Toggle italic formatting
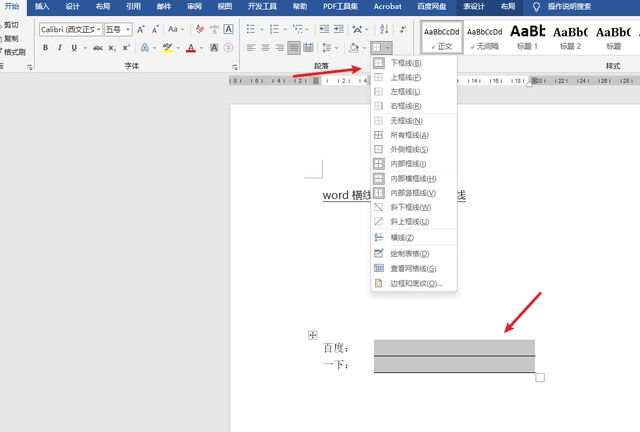 click(x=60, y=48)
